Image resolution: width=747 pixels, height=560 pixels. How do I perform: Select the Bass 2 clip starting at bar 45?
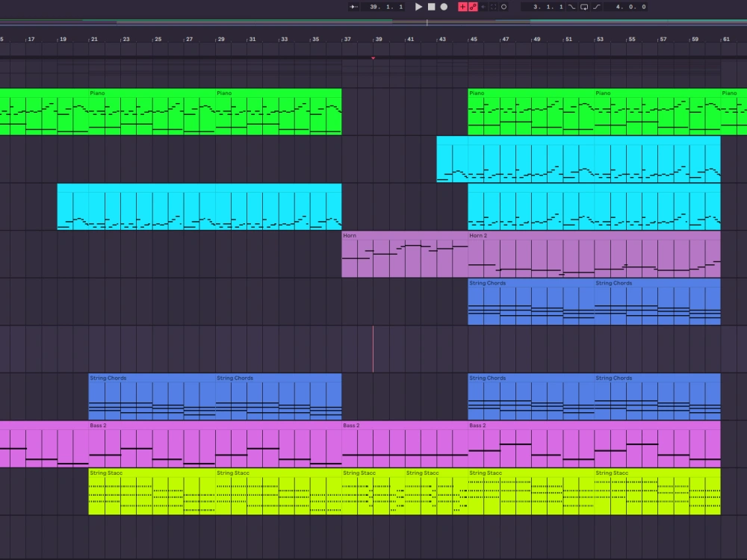(x=594, y=444)
